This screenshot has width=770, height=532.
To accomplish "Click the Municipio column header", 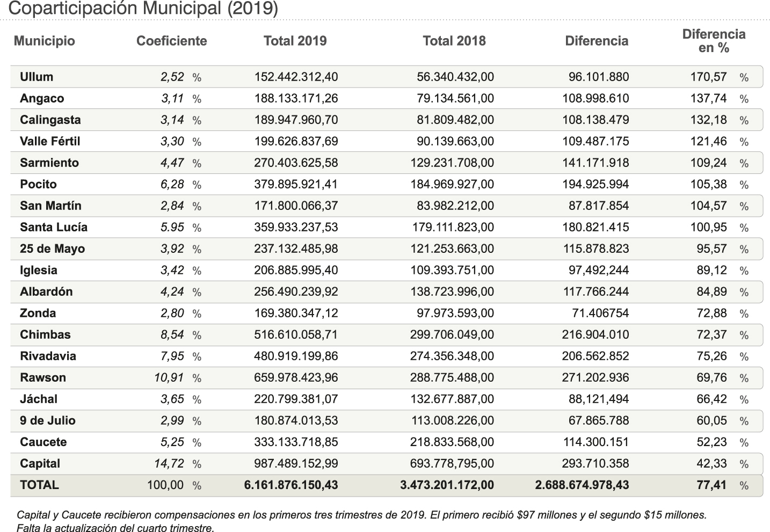I will click(x=45, y=41).
